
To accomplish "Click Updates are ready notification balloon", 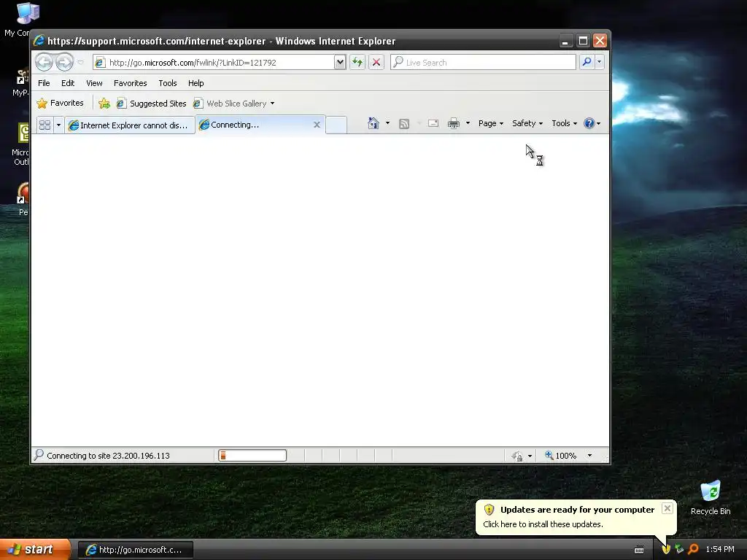I will [x=576, y=517].
